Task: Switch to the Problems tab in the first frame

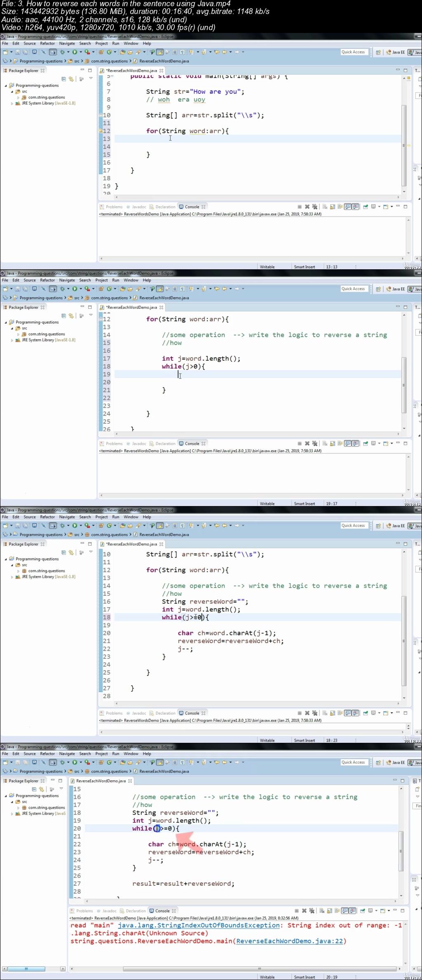Action: point(111,207)
